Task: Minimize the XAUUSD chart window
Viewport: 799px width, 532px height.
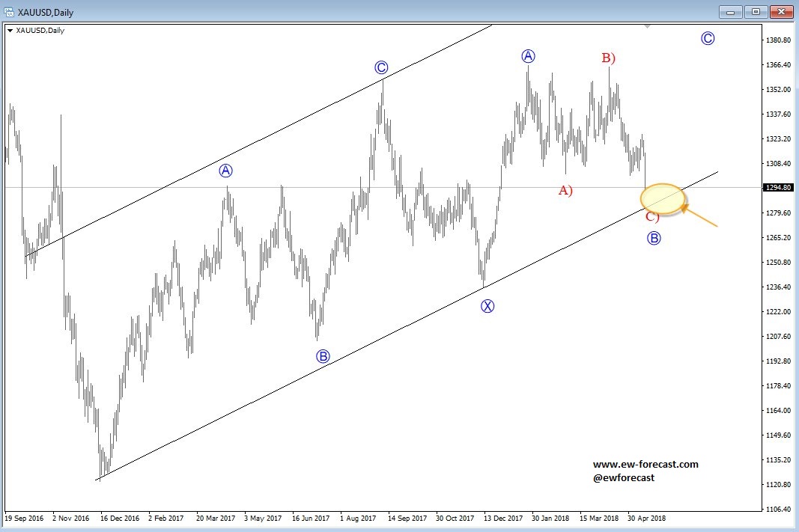Action: (x=730, y=11)
